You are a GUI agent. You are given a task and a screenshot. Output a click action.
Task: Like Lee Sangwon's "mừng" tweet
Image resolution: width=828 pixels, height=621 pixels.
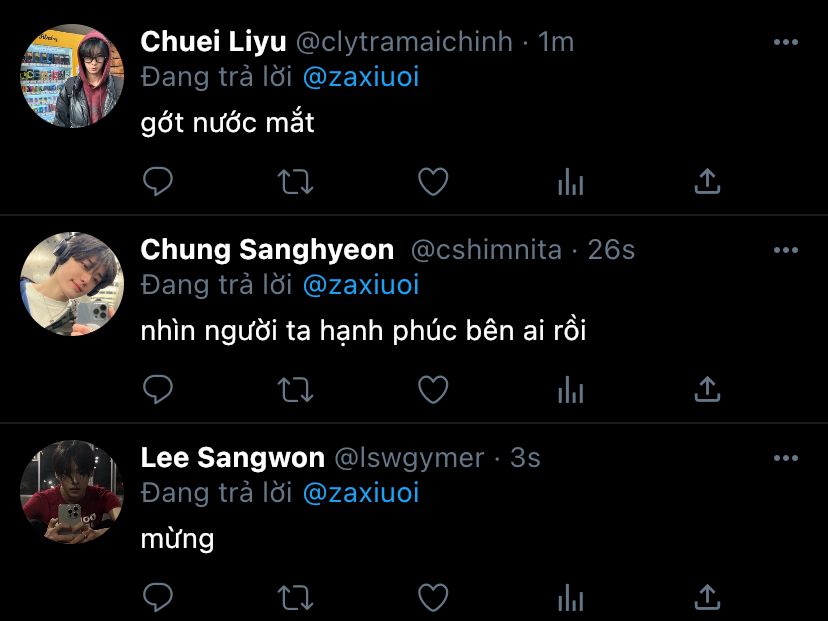pyautogui.click(x=432, y=597)
